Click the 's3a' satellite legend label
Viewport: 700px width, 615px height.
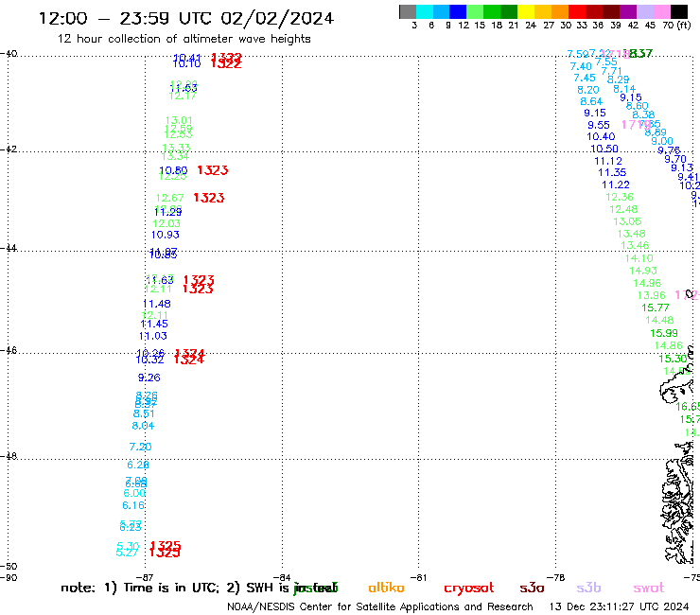tap(532, 589)
